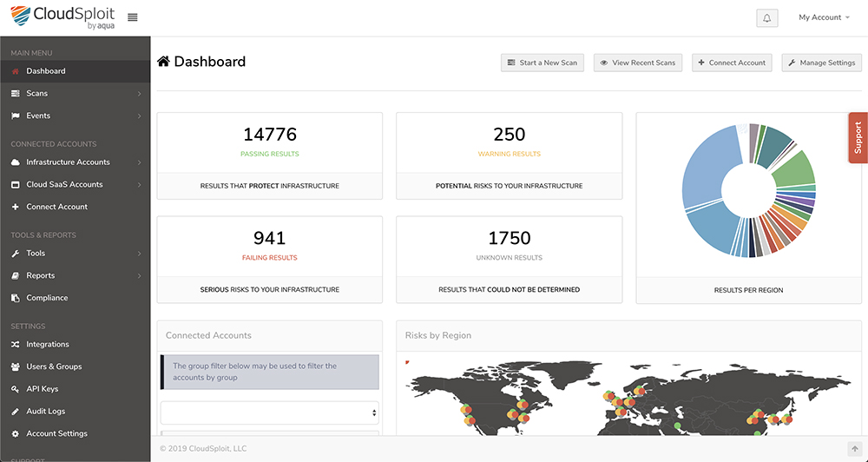
Task: Open the notifications bell icon
Action: pyautogui.click(x=767, y=17)
